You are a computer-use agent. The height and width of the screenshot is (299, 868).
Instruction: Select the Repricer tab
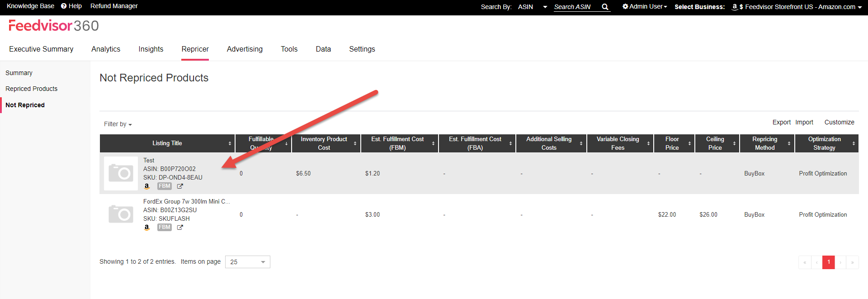[195, 49]
